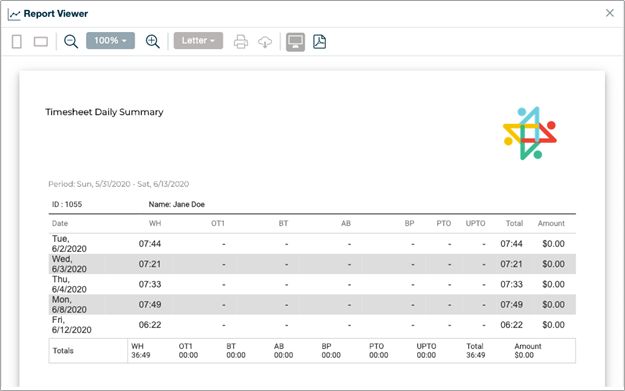
Task: Download report via cloud icon
Action: [x=265, y=41]
